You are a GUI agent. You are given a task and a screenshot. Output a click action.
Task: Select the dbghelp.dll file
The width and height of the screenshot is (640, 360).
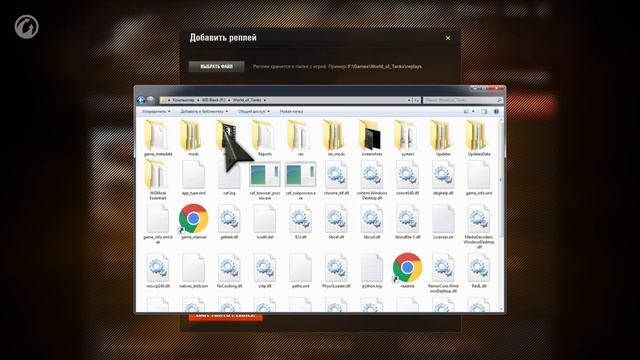(x=443, y=178)
